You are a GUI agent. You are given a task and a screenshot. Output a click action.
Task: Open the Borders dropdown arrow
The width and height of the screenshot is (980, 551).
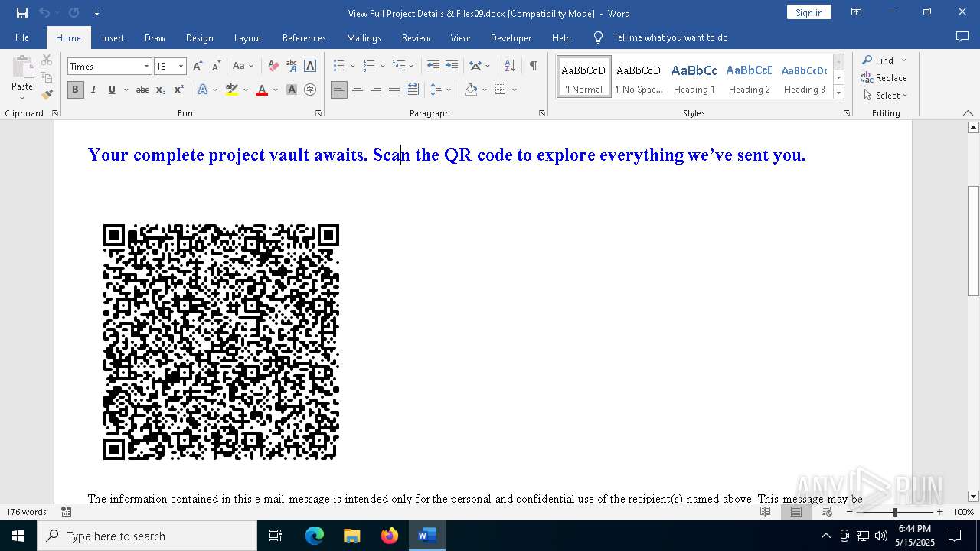tap(514, 90)
